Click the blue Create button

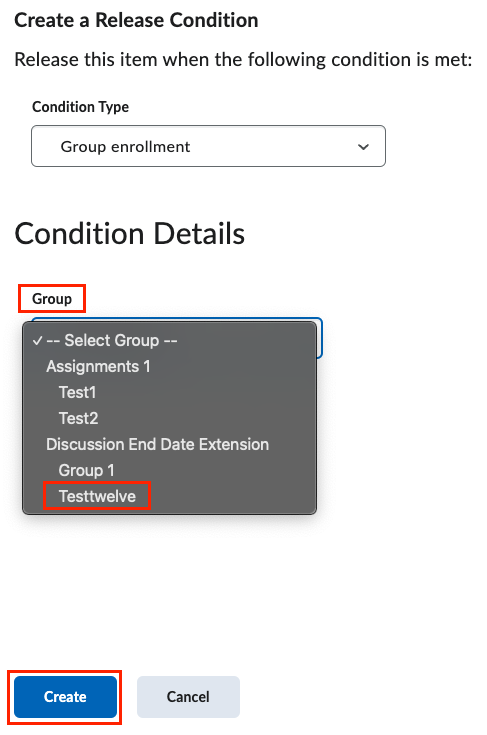pos(65,697)
